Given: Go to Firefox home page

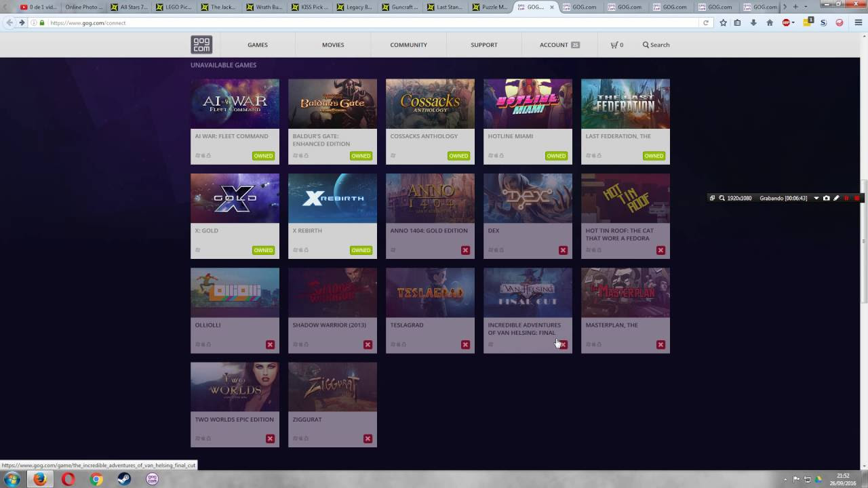Looking at the screenshot, I should click(x=770, y=22).
